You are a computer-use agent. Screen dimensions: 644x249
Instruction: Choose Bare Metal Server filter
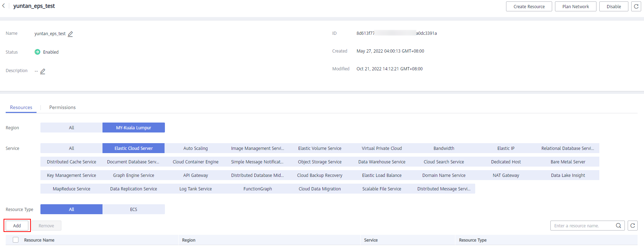click(568, 162)
